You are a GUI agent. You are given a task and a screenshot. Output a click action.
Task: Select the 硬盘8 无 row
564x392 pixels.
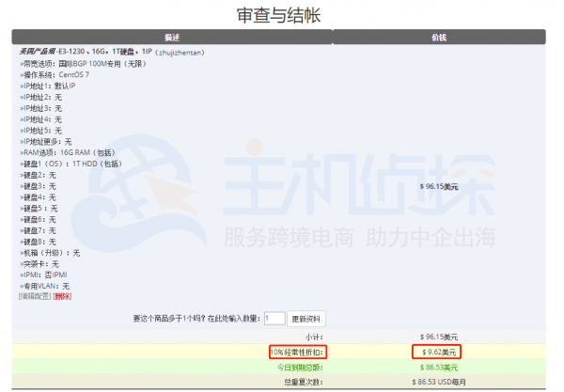pyautogui.click(x=39, y=242)
